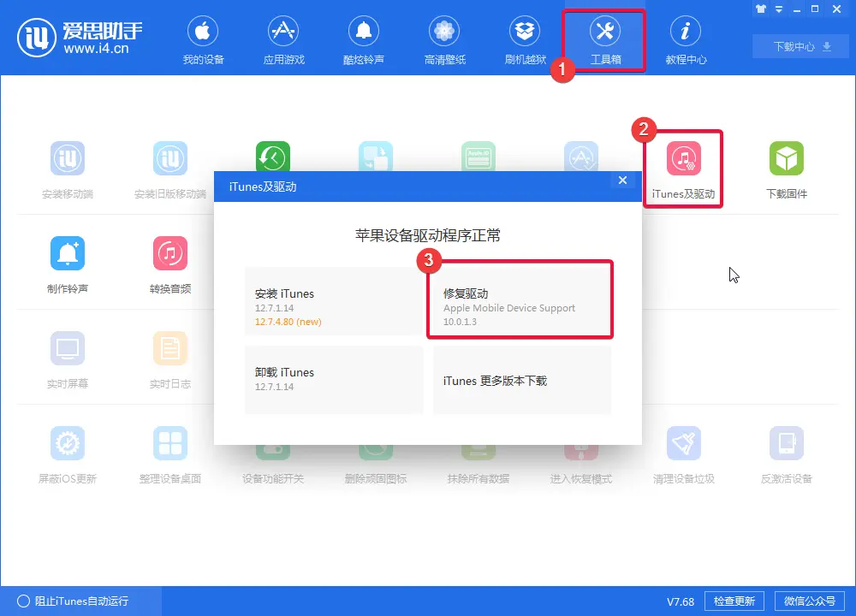Image resolution: width=856 pixels, height=616 pixels.
Task: Open the 实时日志 real-time log tool
Action: pyautogui.click(x=170, y=358)
